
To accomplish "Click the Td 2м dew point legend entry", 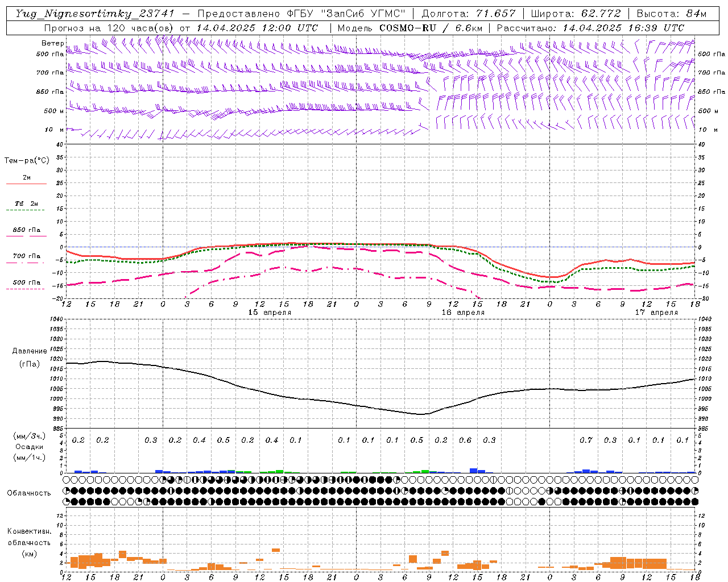I will tap(27, 203).
